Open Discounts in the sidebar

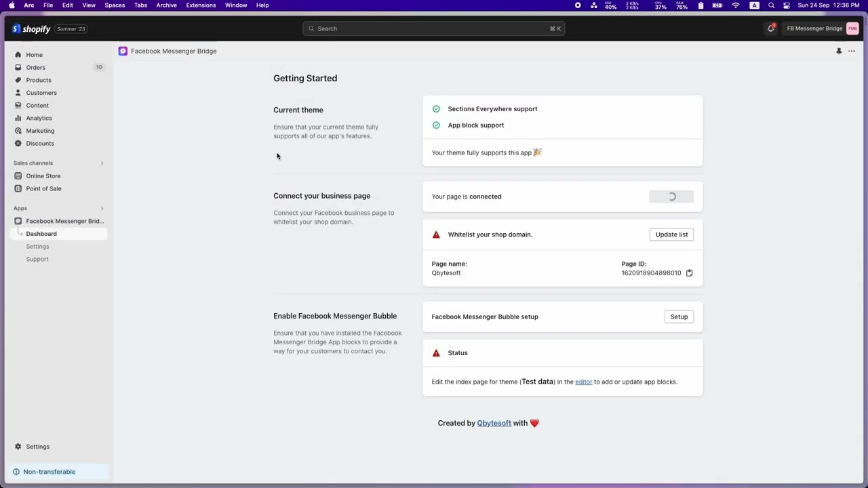point(39,143)
